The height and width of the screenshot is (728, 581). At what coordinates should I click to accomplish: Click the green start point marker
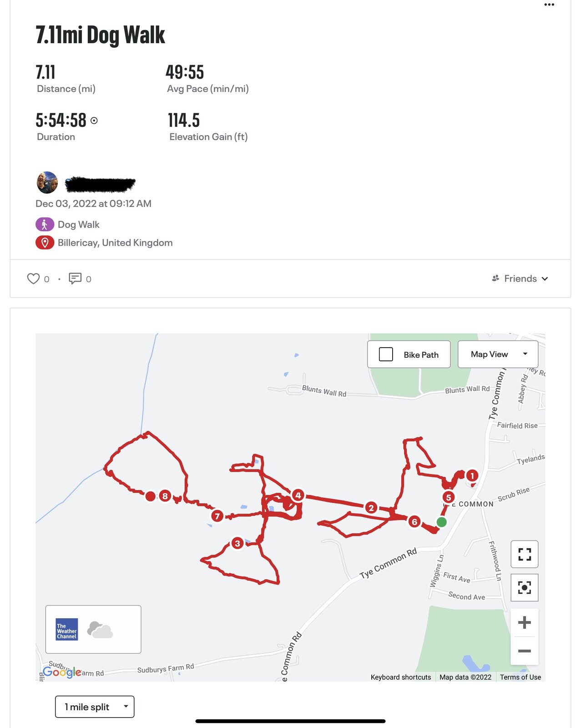coord(441,522)
